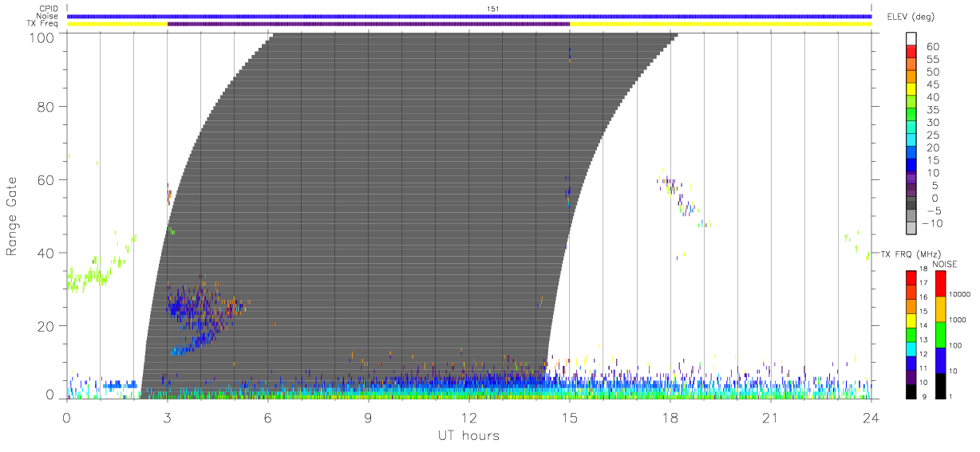
Task: Click the 10000 label on NOISE scale
Action: pyautogui.click(x=960, y=294)
